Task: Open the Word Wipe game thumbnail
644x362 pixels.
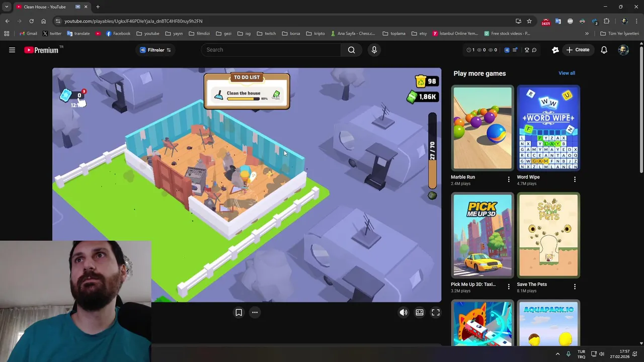Action: pyautogui.click(x=548, y=128)
